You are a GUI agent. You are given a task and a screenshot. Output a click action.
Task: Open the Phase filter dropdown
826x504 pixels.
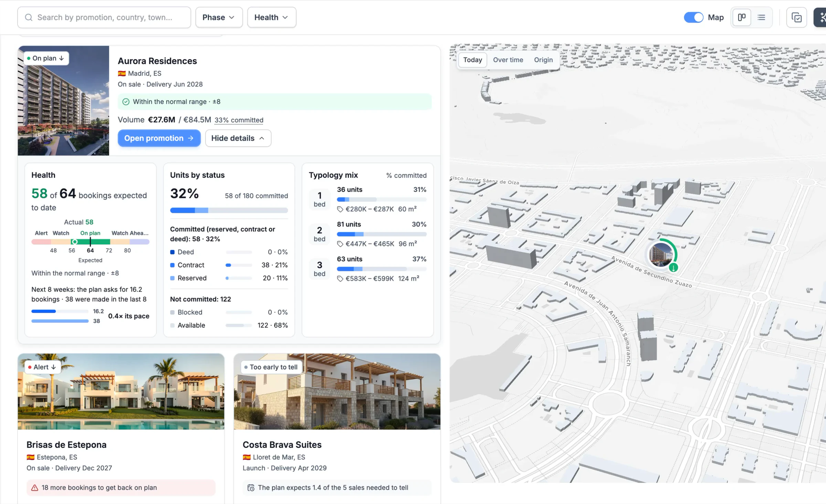click(x=219, y=18)
